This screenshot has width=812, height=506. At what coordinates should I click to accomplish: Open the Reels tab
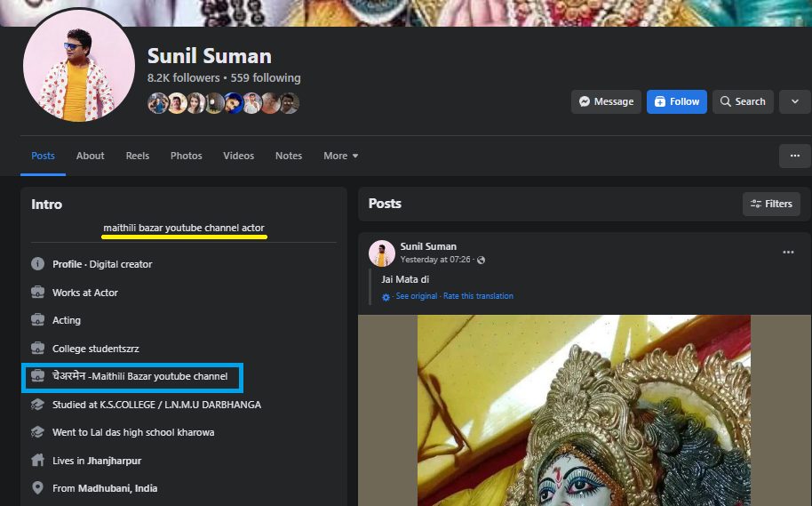[137, 156]
